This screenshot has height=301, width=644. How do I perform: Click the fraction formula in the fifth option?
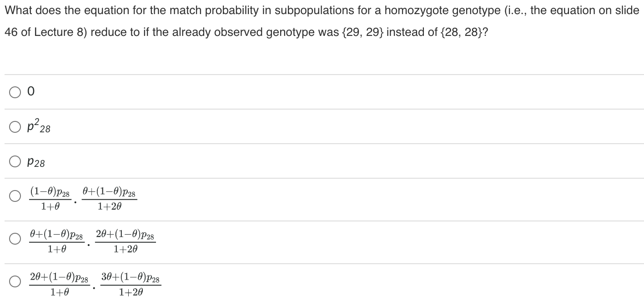91,239
